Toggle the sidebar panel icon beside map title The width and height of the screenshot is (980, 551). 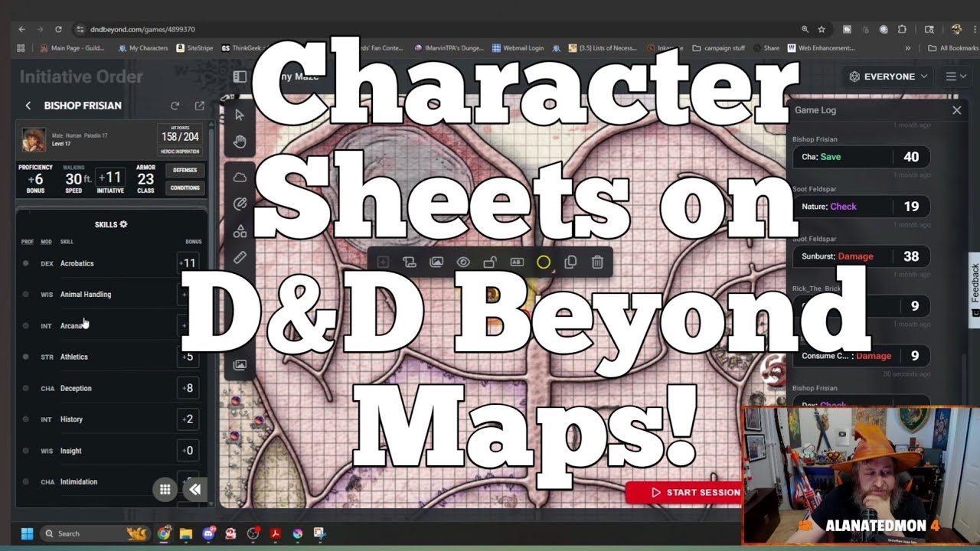click(x=240, y=77)
